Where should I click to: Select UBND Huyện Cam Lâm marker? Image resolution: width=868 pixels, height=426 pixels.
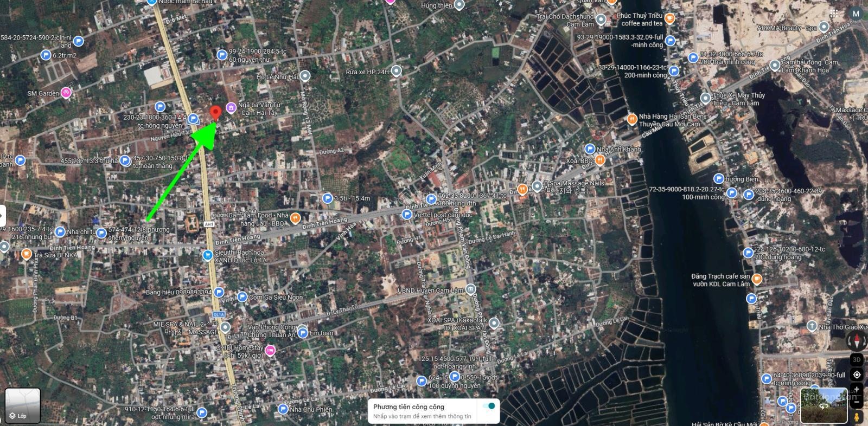470,289
